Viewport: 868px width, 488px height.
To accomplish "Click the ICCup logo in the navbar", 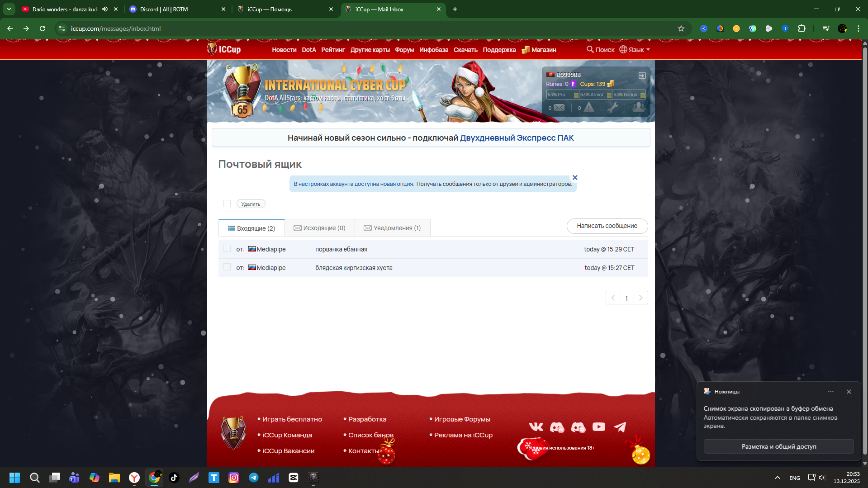I will tap(224, 49).
